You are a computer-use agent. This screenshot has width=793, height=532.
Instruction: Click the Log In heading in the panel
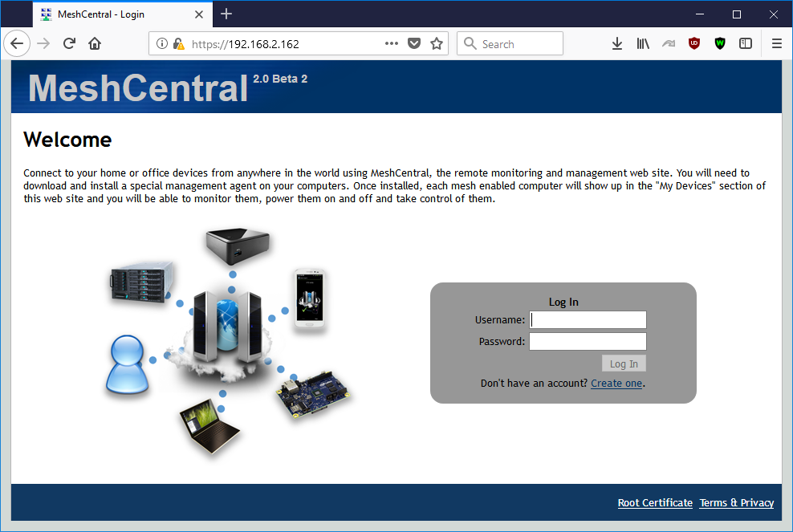pyautogui.click(x=563, y=302)
